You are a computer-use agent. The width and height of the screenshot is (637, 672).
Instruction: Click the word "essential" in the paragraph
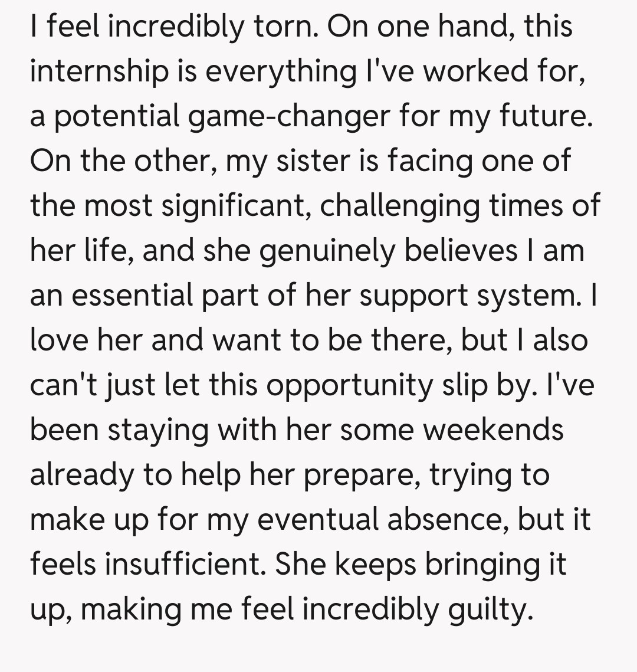coord(134,296)
